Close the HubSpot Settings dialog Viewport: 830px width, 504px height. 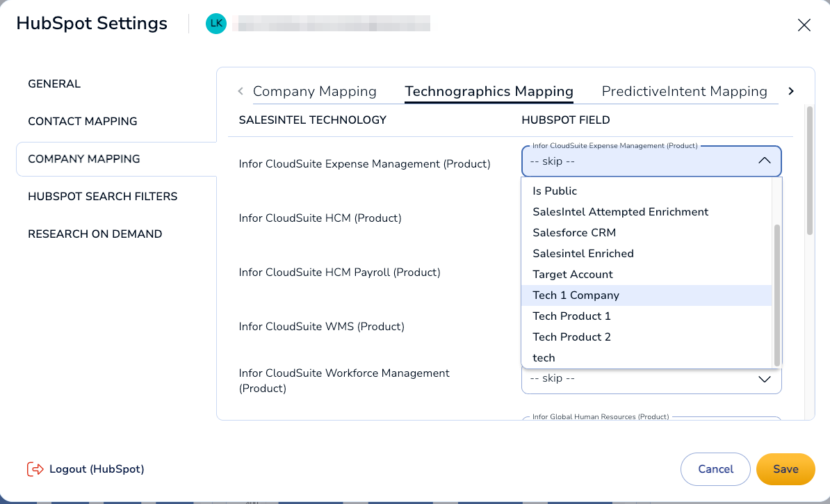(x=804, y=25)
